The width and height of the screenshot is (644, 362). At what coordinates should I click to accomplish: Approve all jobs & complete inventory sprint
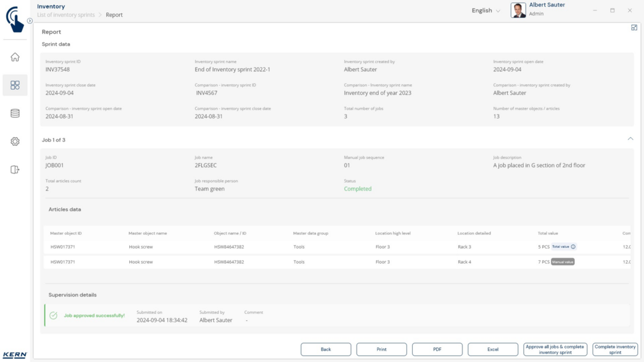coord(555,349)
